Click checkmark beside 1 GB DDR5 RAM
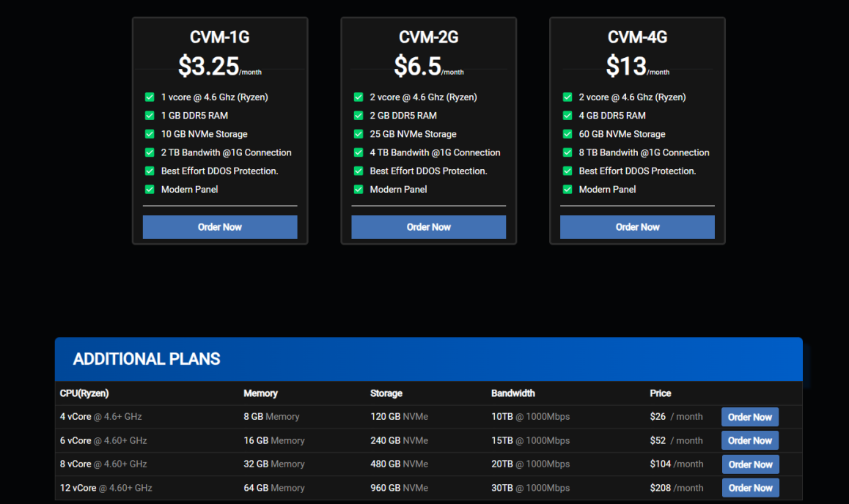 150,116
